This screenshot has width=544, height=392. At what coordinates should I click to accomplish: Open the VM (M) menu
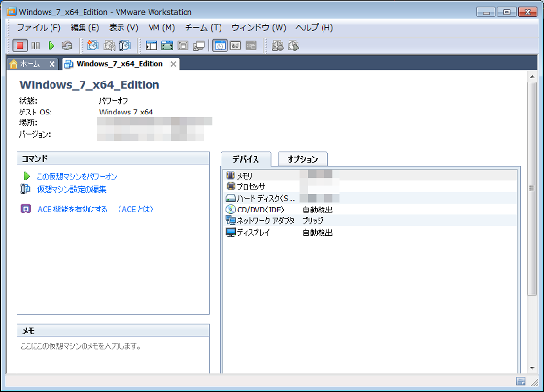tap(161, 28)
